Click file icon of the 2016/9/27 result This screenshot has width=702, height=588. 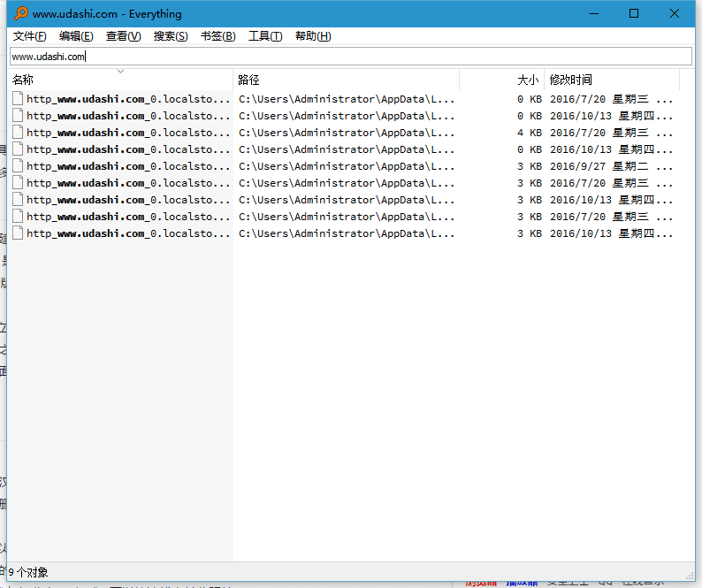click(18, 166)
